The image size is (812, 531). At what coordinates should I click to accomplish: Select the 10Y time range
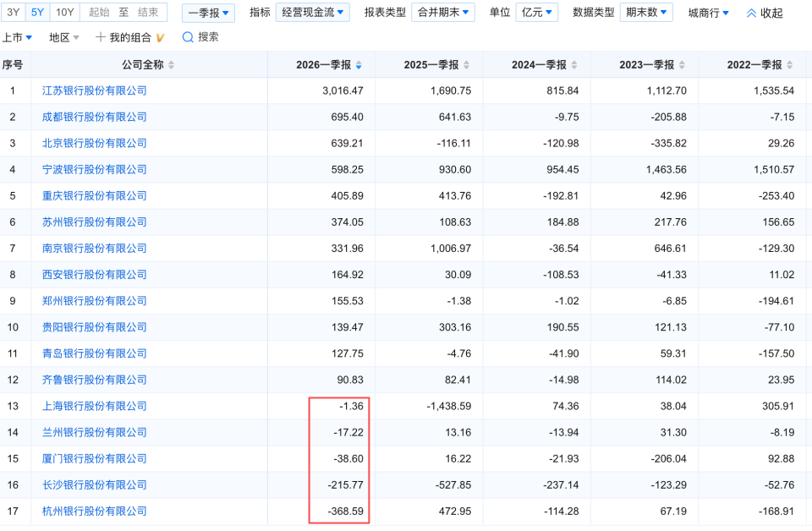[x=65, y=13]
